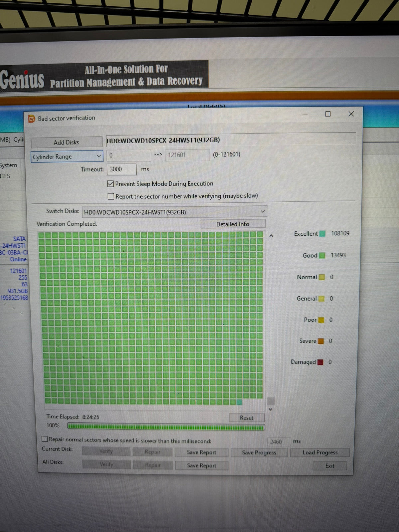Click the Time Elapsed value 8:24:25
The image size is (399, 532).
pos(91,417)
